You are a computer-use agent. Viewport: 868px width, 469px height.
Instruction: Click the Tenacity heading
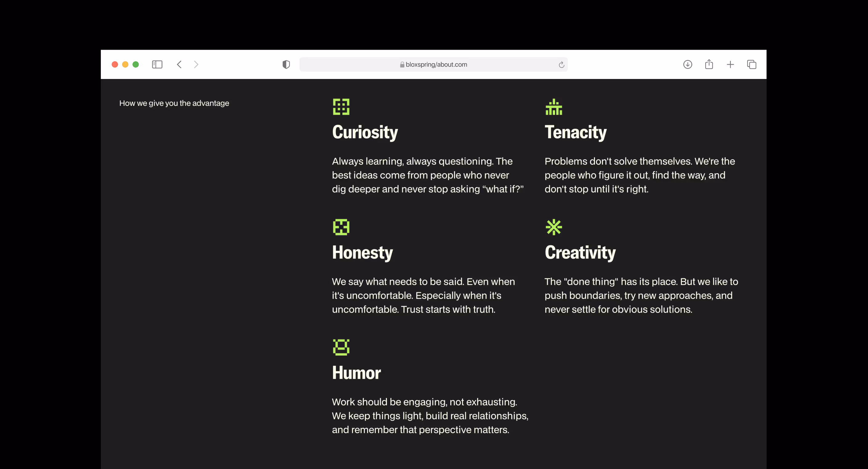(575, 132)
